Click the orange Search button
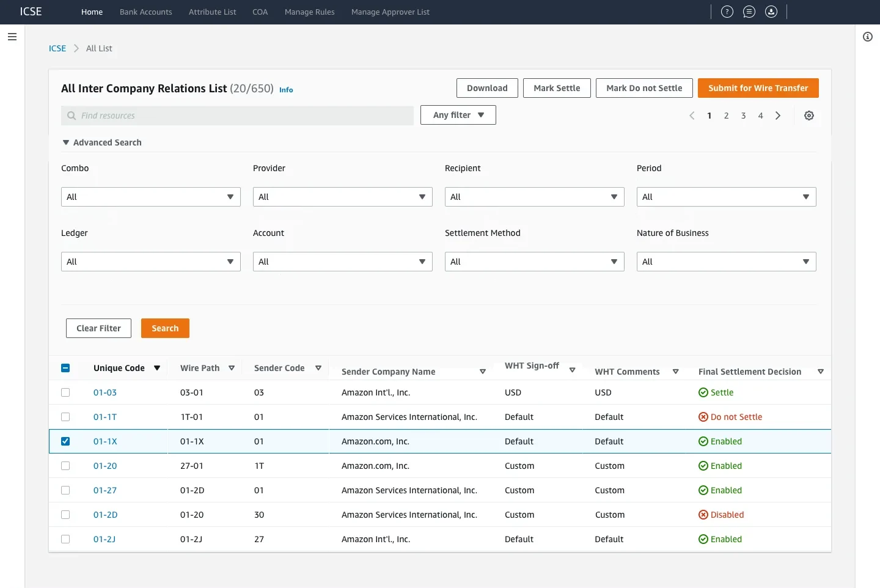Viewport: 880px width, 588px height. pyautogui.click(x=165, y=328)
